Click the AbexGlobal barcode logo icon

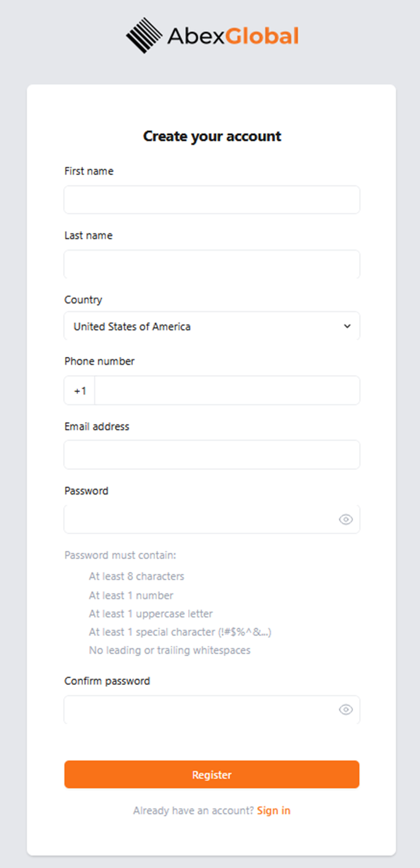tap(144, 36)
